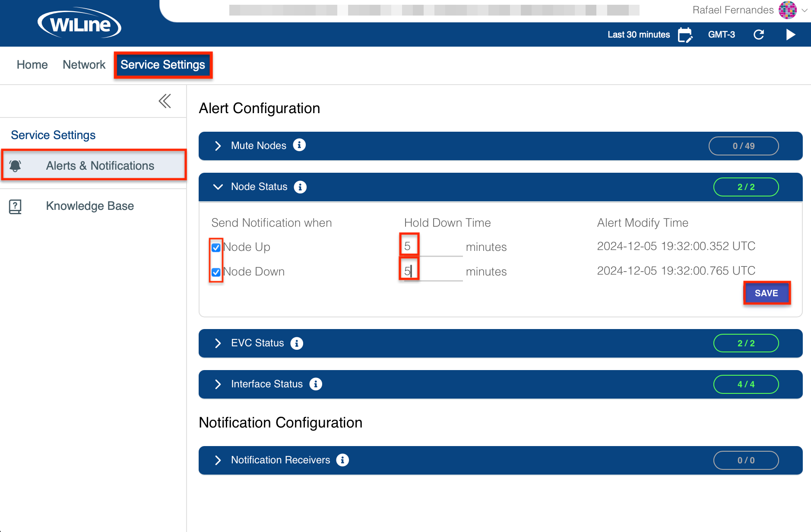
Task: Go to the Home tab
Action: pos(32,65)
